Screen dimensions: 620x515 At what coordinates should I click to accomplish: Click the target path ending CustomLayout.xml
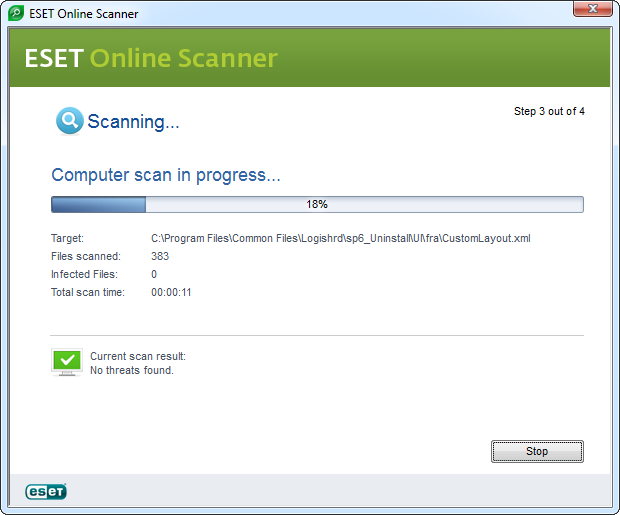(340, 239)
